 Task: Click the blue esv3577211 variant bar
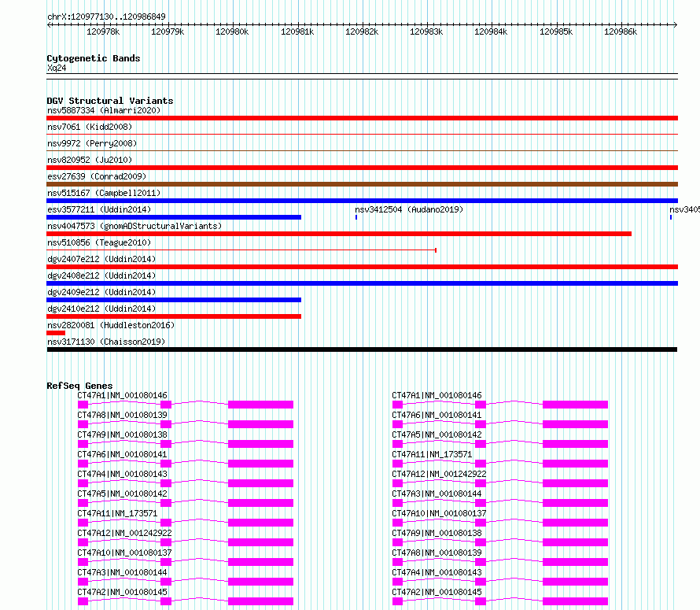click(x=174, y=217)
